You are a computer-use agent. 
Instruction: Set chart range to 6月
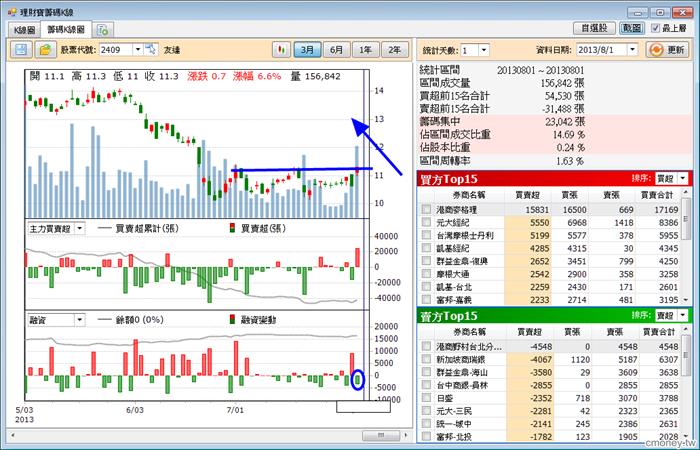point(336,50)
